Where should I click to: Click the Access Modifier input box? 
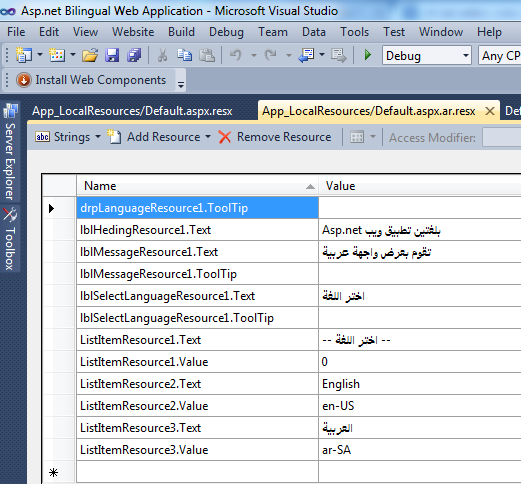click(502, 137)
